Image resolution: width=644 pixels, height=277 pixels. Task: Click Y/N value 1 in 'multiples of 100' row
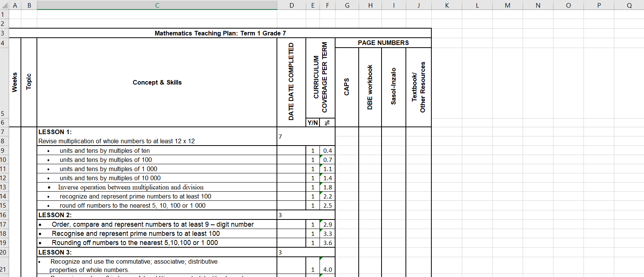tap(313, 160)
